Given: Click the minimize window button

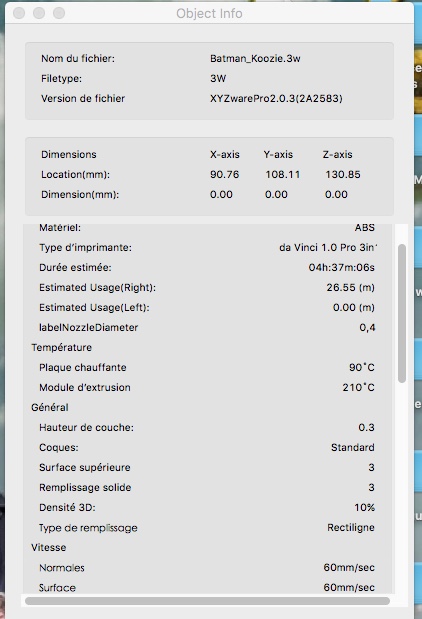Looking at the screenshot, I should (39, 13).
